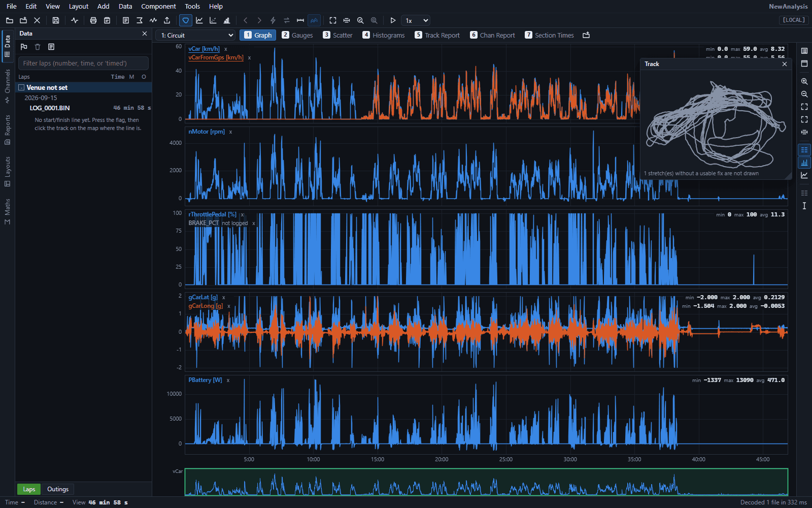Toggle the track map shield button
The width and height of the screenshot is (812, 508).
[186, 20]
